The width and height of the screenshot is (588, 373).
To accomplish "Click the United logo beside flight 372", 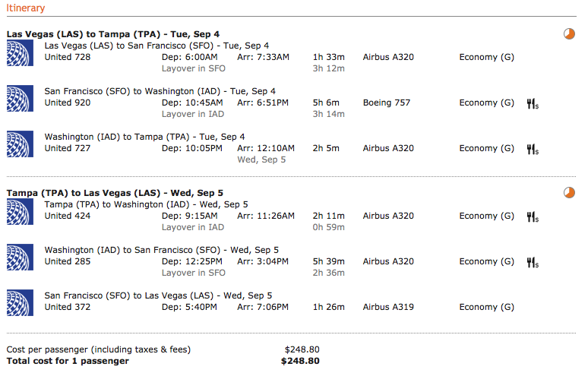I will click(19, 304).
